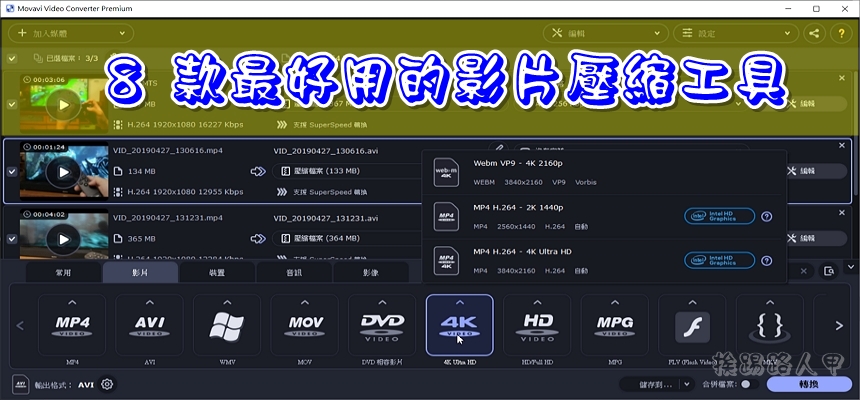Toggle the select-all files checkbox
This screenshot has width=860, height=400.
click(x=12, y=58)
